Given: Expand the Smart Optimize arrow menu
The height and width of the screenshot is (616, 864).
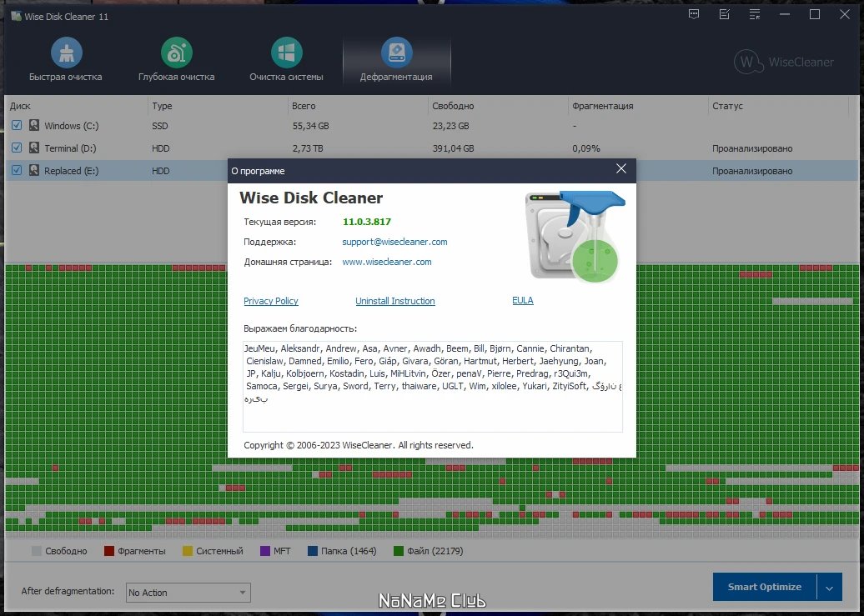Looking at the screenshot, I should tap(829, 588).
